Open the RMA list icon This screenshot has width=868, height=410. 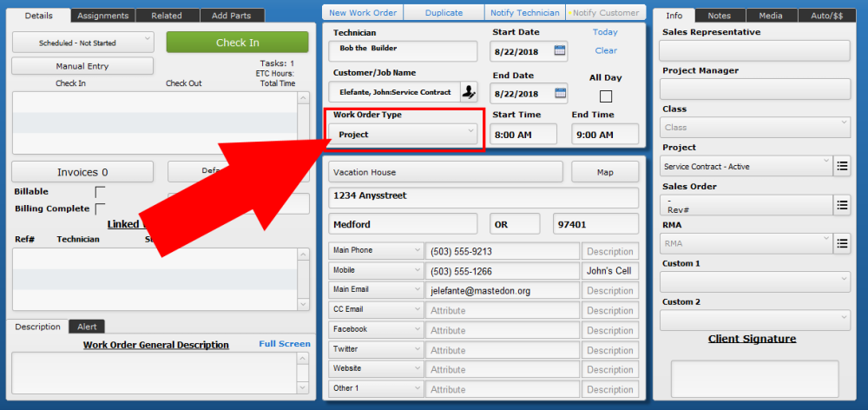tap(842, 242)
